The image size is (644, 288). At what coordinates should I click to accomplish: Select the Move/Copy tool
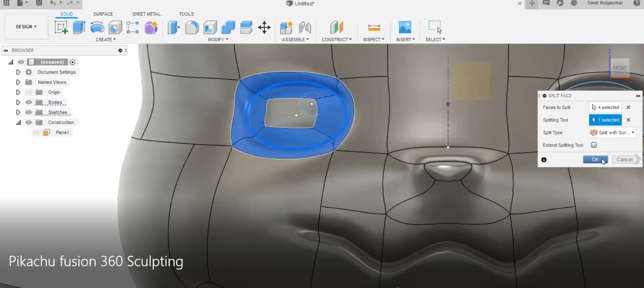[x=264, y=27]
